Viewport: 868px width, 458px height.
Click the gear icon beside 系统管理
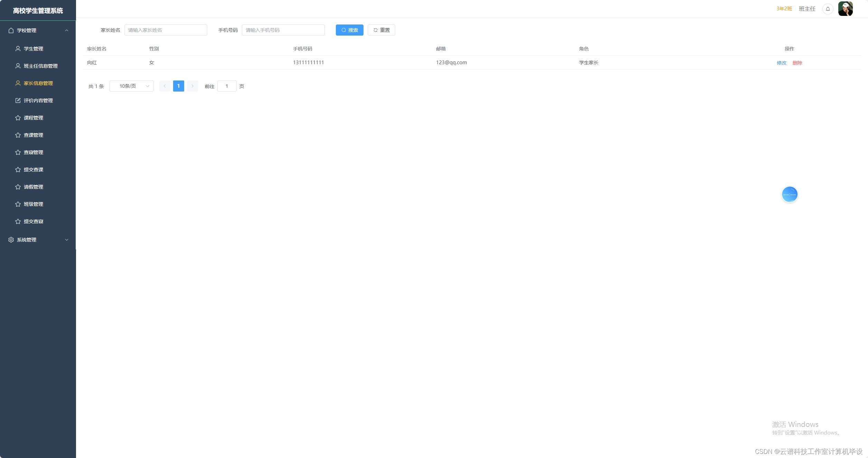11,240
